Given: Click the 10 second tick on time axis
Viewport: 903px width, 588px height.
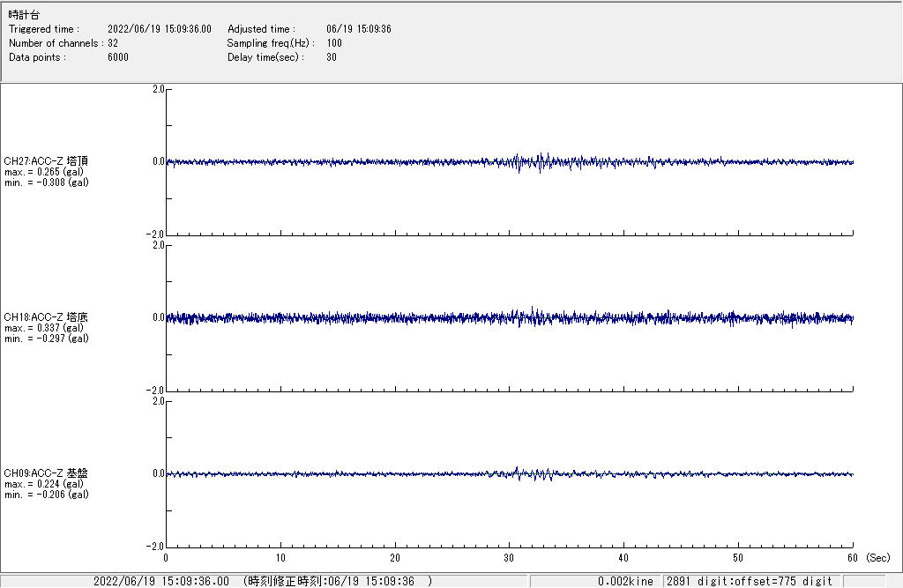Looking at the screenshot, I should click(x=280, y=558).
